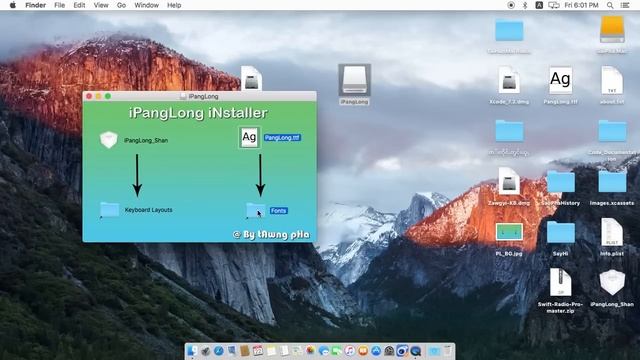The image size is (640, 360).
Task: Open iTunes from the Dock
Action: [350, 351]
